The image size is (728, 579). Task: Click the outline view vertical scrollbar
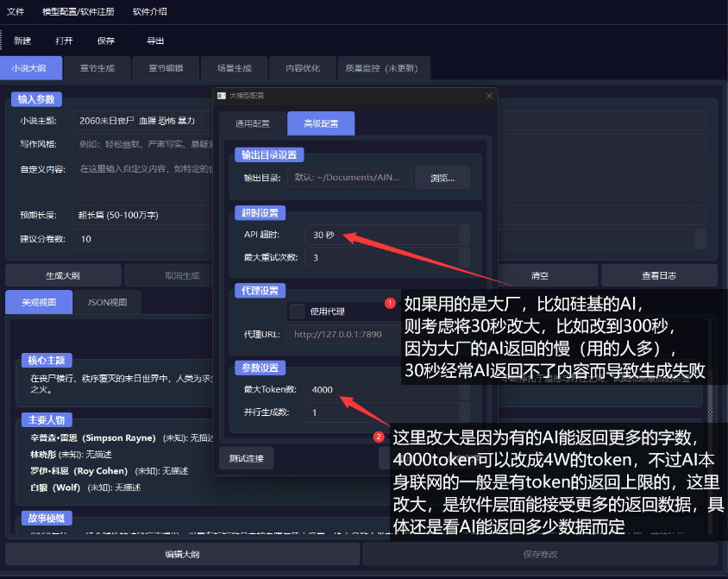pyautogui.click(x=709, y=427)
